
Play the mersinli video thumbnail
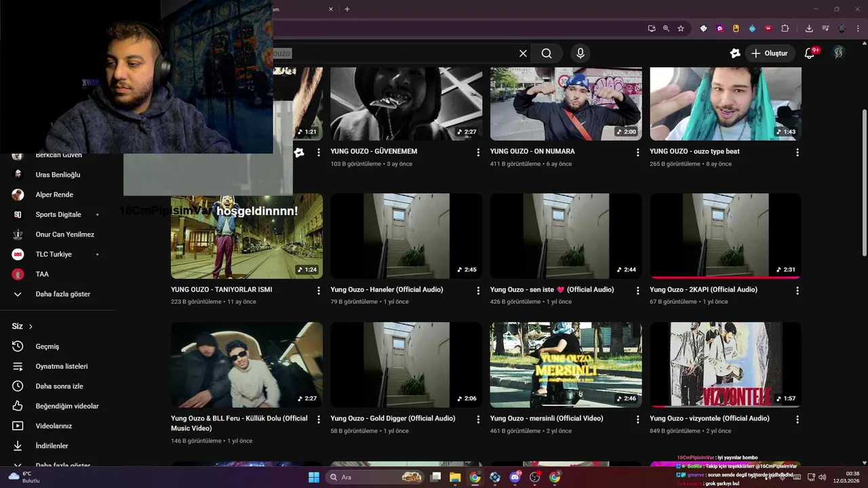coord(566,365)
